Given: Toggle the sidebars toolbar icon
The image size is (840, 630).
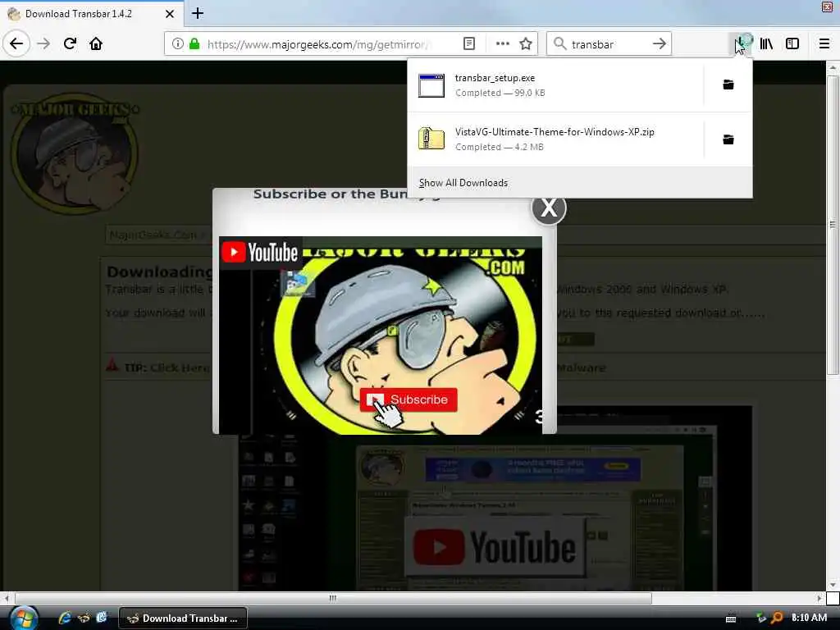Looking at the screenshot, I should click(x=792, y=44).
